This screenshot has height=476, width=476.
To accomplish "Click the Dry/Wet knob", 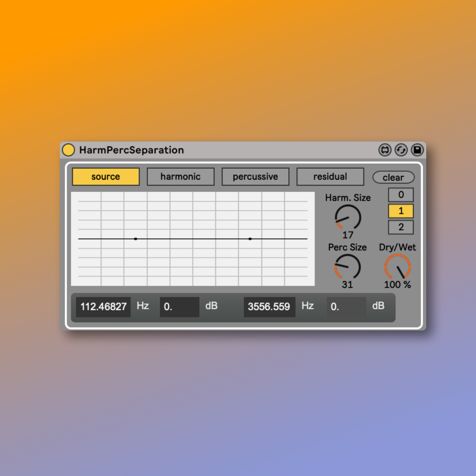I will point(398,267).
